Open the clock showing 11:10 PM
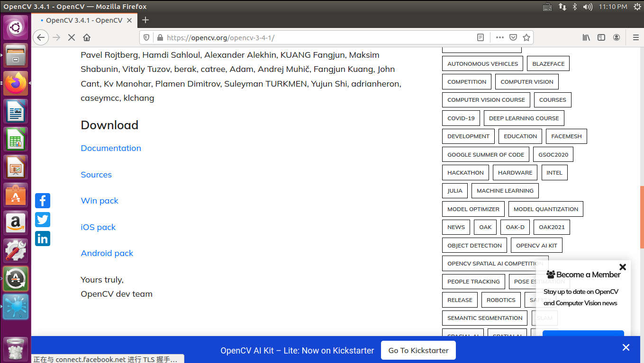Screen dimensions: 644x363 [x=613, y=7]
